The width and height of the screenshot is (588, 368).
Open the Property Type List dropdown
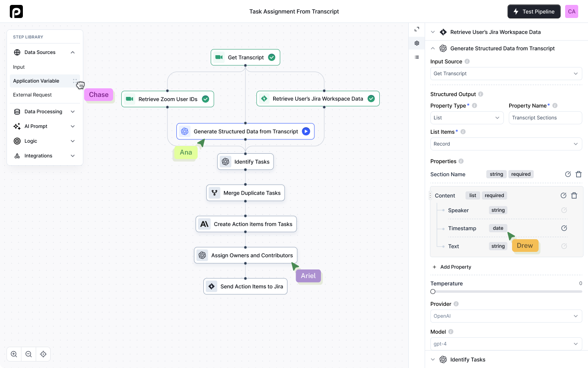[466, 118]
